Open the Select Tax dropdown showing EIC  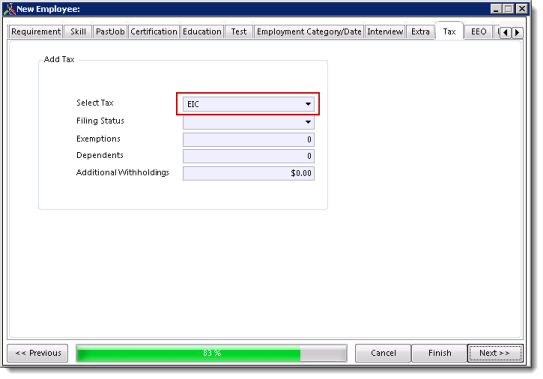249,104
